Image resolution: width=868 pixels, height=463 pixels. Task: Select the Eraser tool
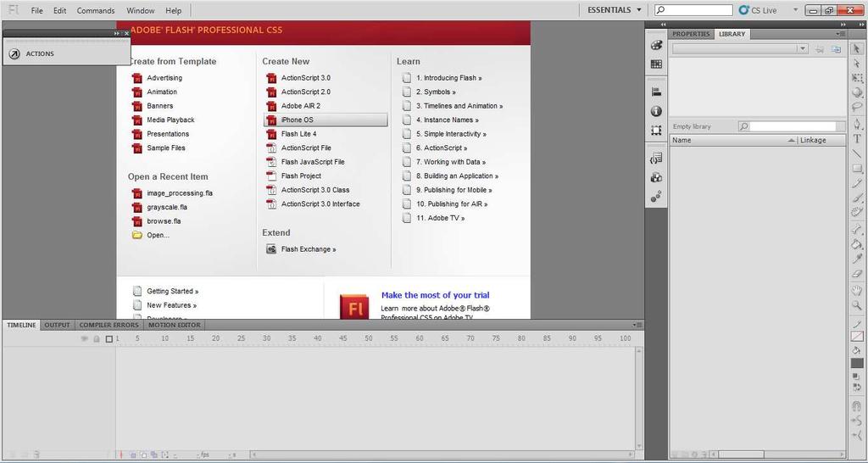(x=857, y=272)
